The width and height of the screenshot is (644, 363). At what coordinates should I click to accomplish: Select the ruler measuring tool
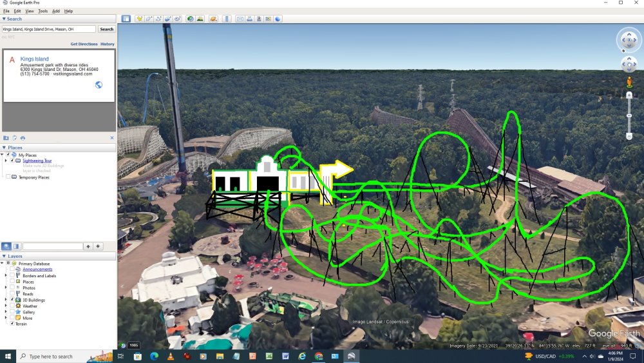[x=227, y=19]
